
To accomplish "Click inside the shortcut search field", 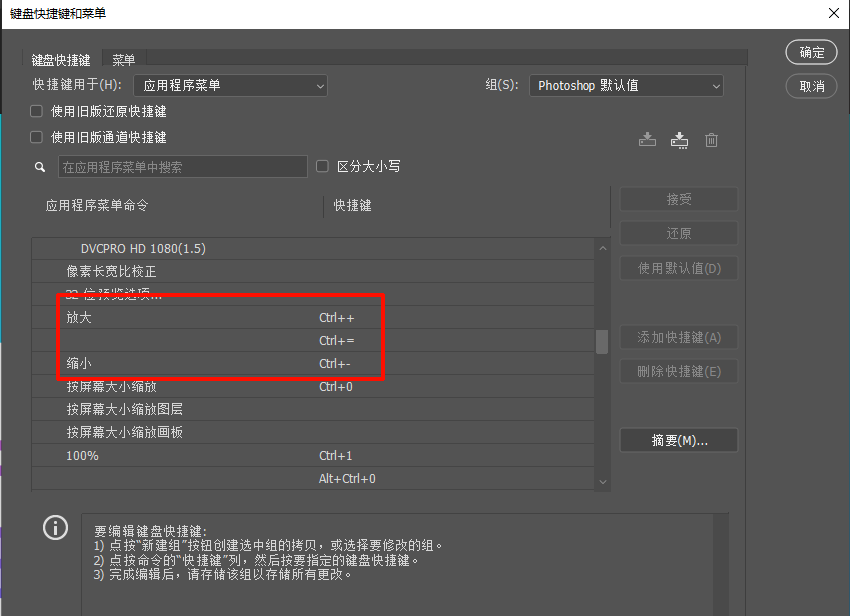I will coord(182,166).
